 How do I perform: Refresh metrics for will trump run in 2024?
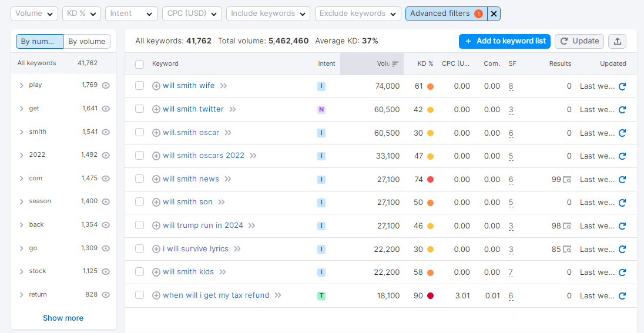[x=622, y=226]
